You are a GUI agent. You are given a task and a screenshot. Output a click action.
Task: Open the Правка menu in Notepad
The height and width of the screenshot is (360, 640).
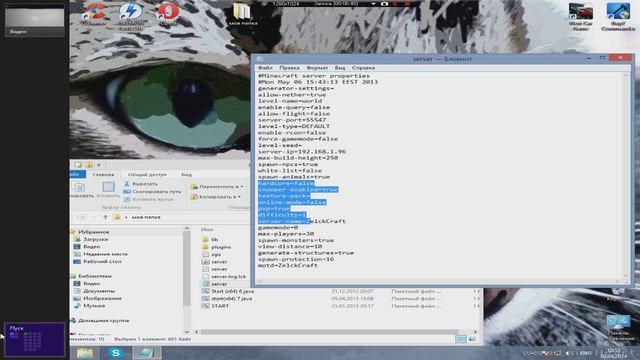pyautogui.click(x=289, y=68)
